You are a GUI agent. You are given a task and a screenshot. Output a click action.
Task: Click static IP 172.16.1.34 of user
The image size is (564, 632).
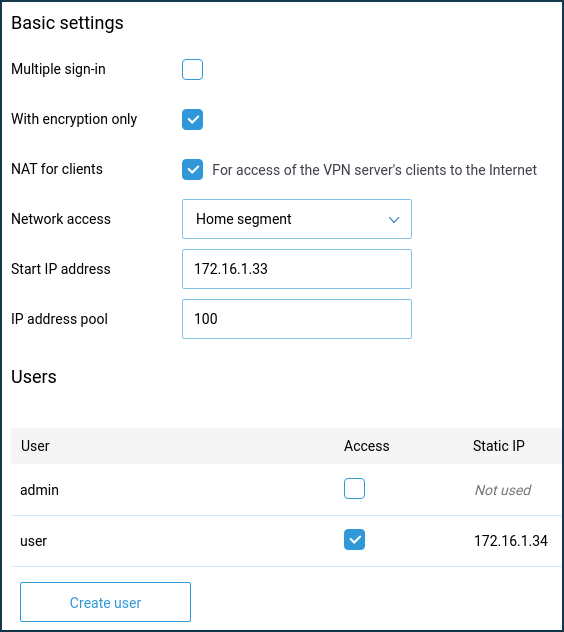[511, 541]
